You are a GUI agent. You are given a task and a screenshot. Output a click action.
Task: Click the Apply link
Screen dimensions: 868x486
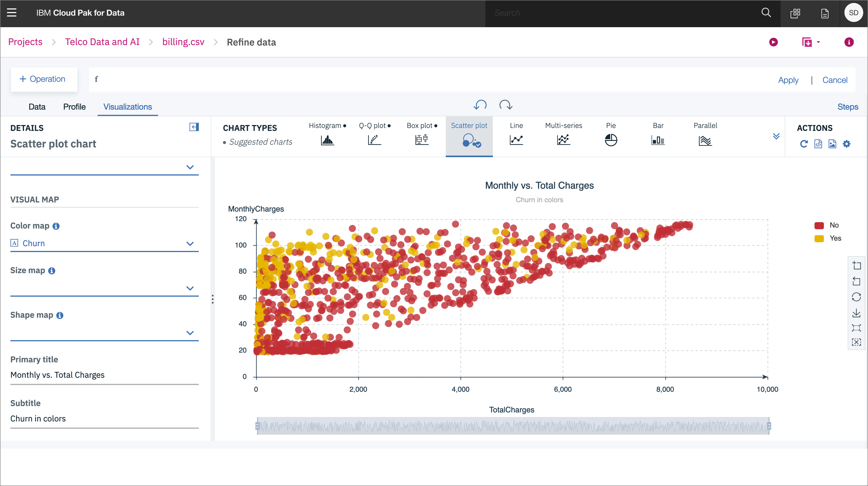(788, 80)
